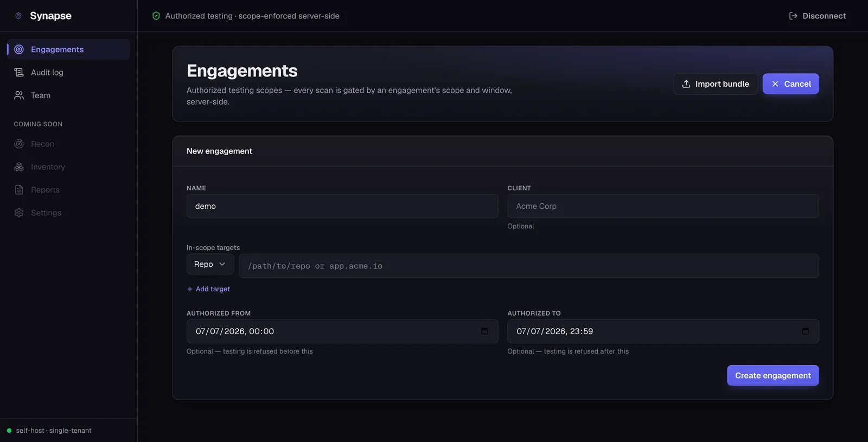Click the New engagement panel heading
This screenshot has width=868, height=442.
click(x=219, y=151)
